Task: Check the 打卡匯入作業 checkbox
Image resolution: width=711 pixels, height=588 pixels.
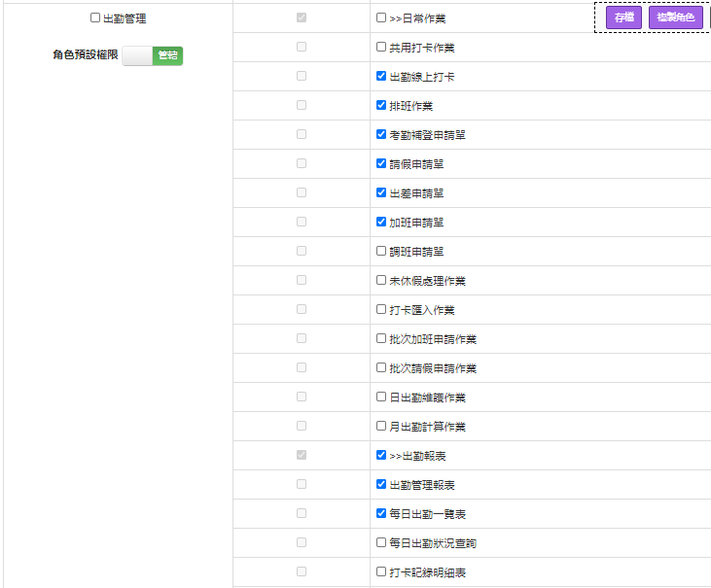Action: tap(381, 309)
